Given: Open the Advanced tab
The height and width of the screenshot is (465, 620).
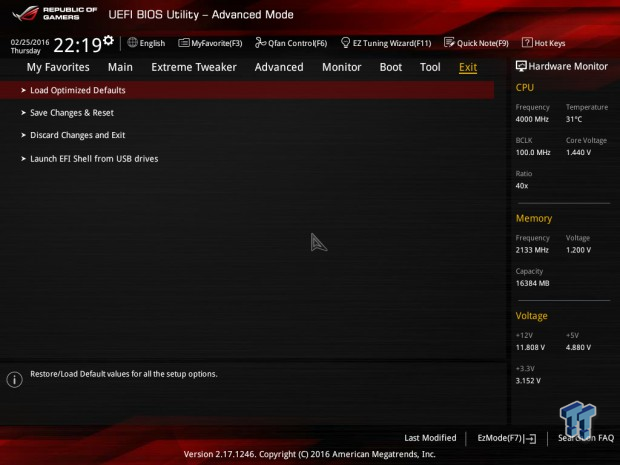Looking at the screenshot, I should (279, 67).
